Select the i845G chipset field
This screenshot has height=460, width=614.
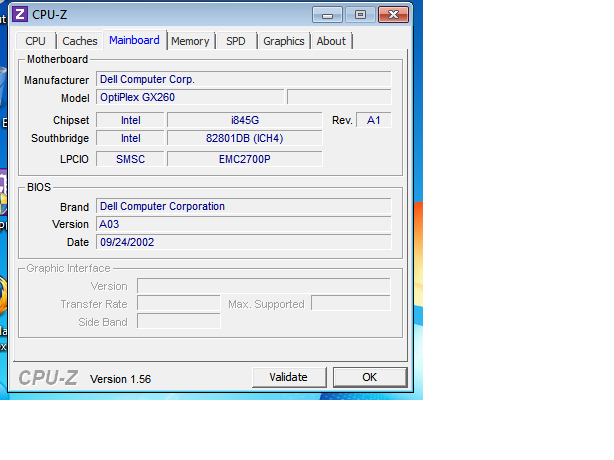(x=244, y=120)
